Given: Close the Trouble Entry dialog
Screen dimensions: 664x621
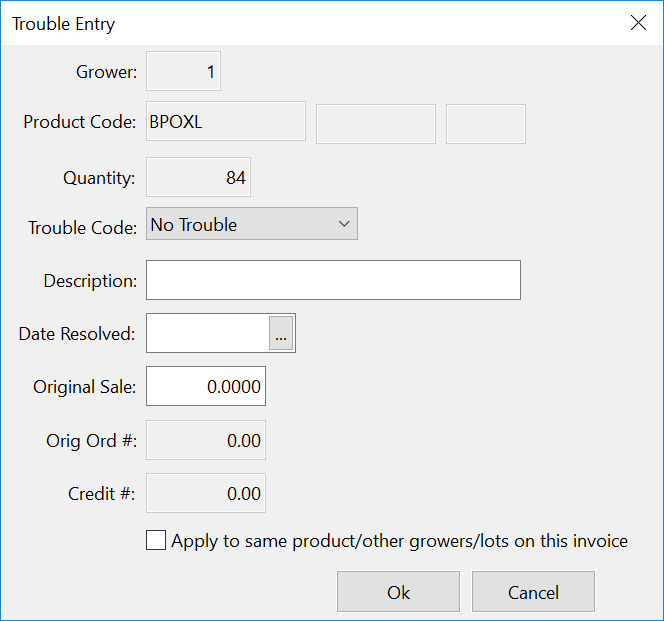Looking at the screenshot, I should pos(638,23).
